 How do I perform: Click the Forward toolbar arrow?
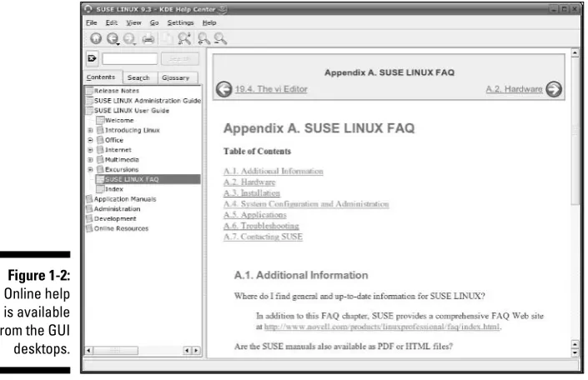129,38
